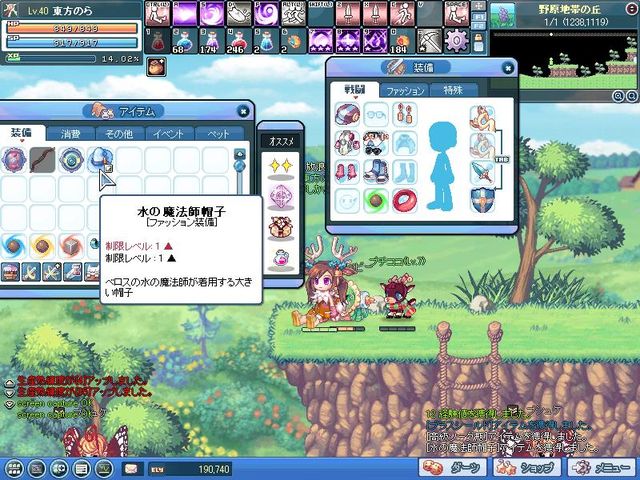
Task: Click the blue sword weapon equipment slot
Action: [482, 172]
